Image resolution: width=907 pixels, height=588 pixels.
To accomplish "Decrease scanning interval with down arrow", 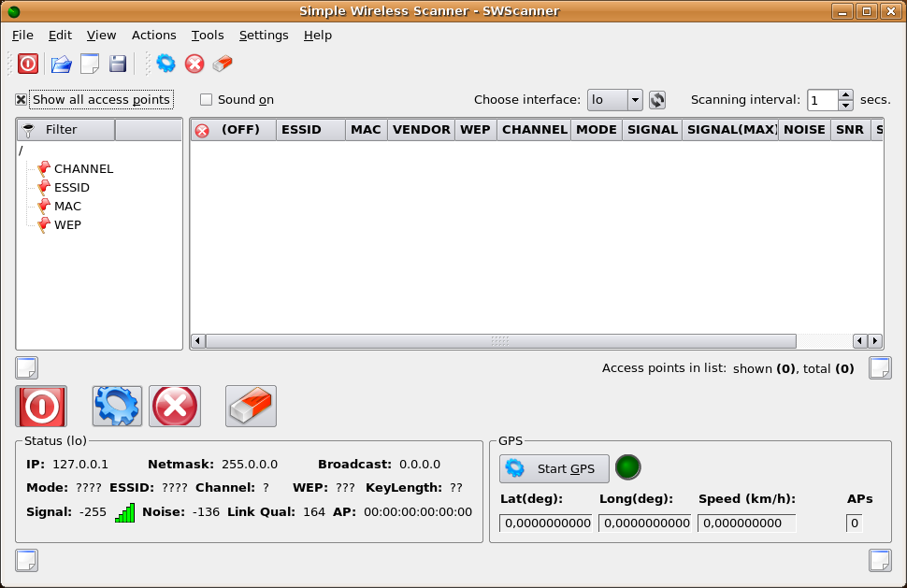I will coord(845,106).
